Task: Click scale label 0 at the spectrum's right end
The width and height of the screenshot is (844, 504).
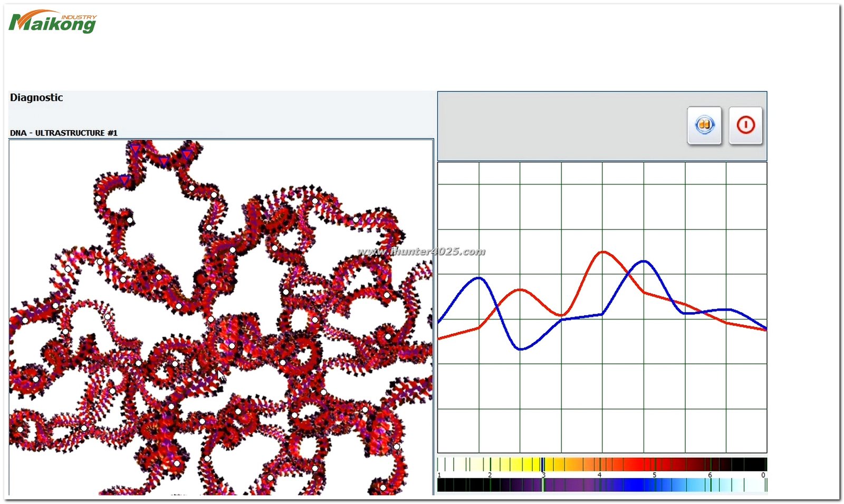Action: (x=763, y=475)
